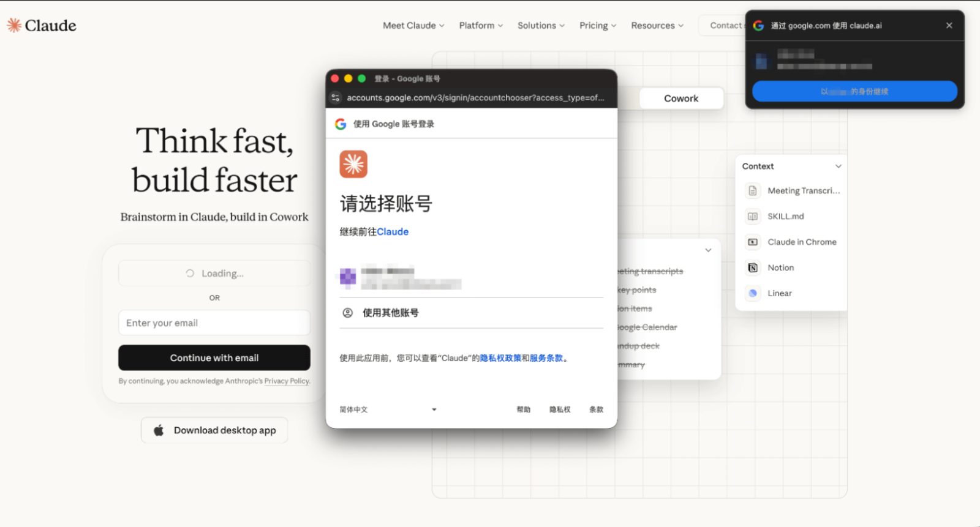Image resolution: width=980 pixels, height=527 pixels.
Task: Click the site info icon in the Google window address bar
Action: coord(335,98)
